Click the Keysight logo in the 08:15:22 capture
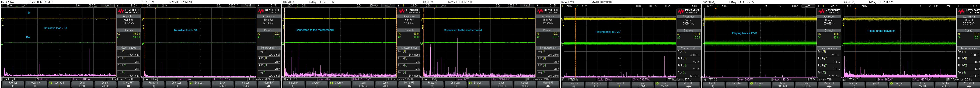Viewport: 980px width, 88px height. 269,11
